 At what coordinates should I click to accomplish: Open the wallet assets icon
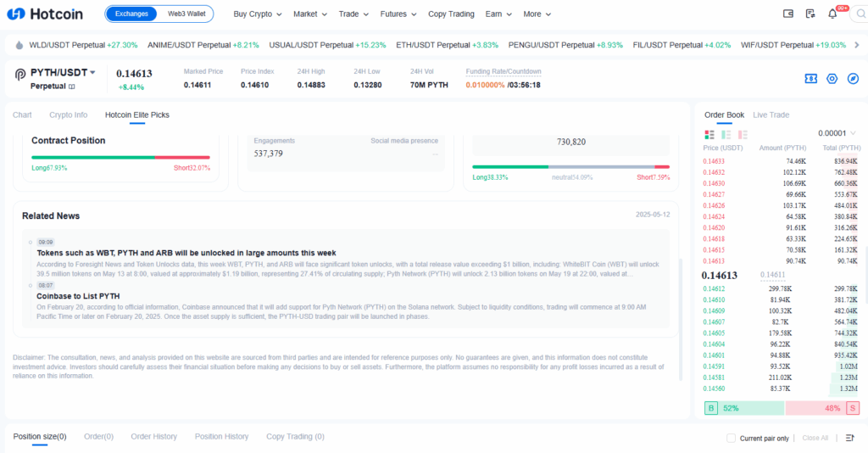tap(788, 14)
